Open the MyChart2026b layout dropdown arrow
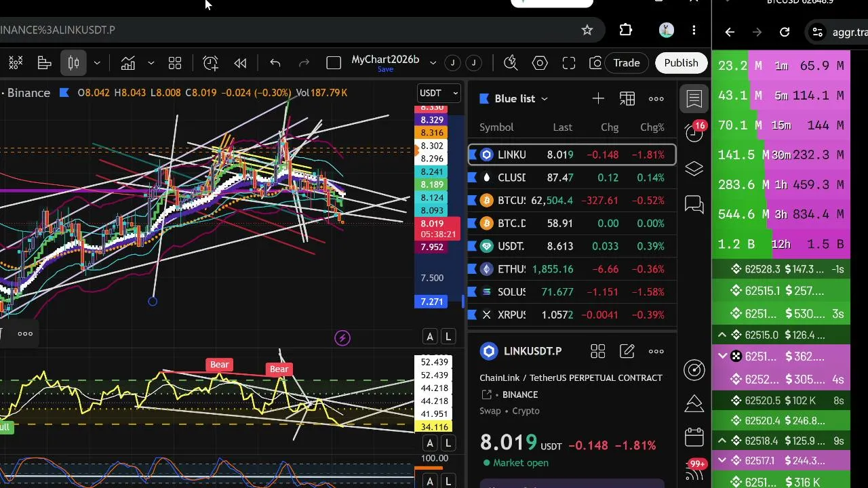Image resolution: width=868 pixels, height=488 pixels. (x=433, y=63)
